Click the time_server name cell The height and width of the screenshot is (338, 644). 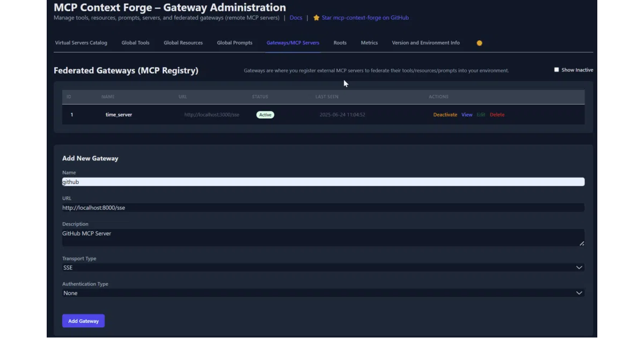click(119, 115)
